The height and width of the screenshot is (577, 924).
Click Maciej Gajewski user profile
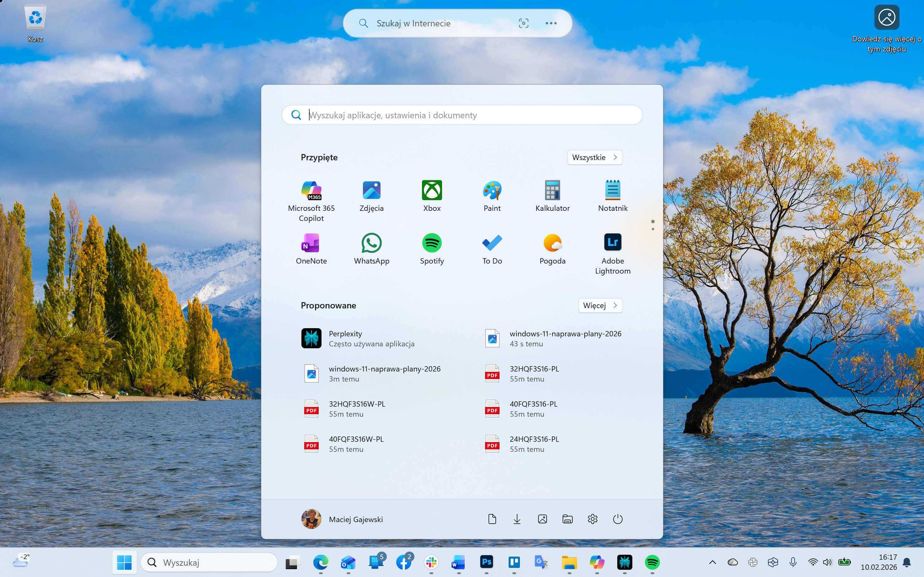342,519
